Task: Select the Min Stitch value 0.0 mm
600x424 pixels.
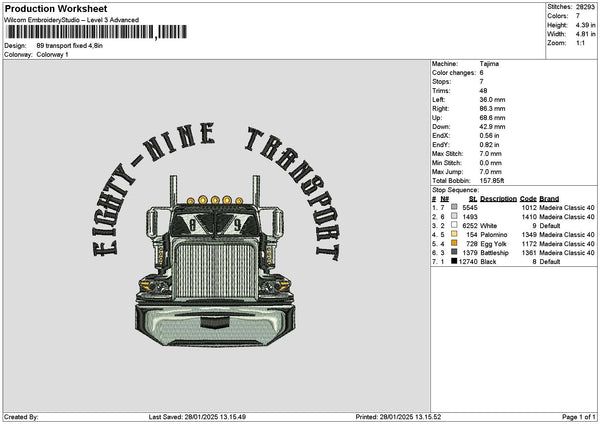Action: 491,163
